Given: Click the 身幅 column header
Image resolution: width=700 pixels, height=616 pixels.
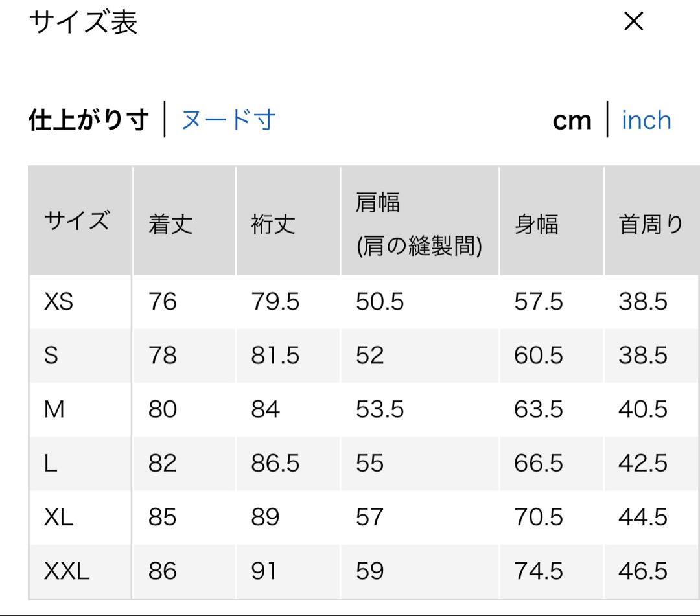Looking at the screenshot, I should pyautogui.click(x=536, y=224).
